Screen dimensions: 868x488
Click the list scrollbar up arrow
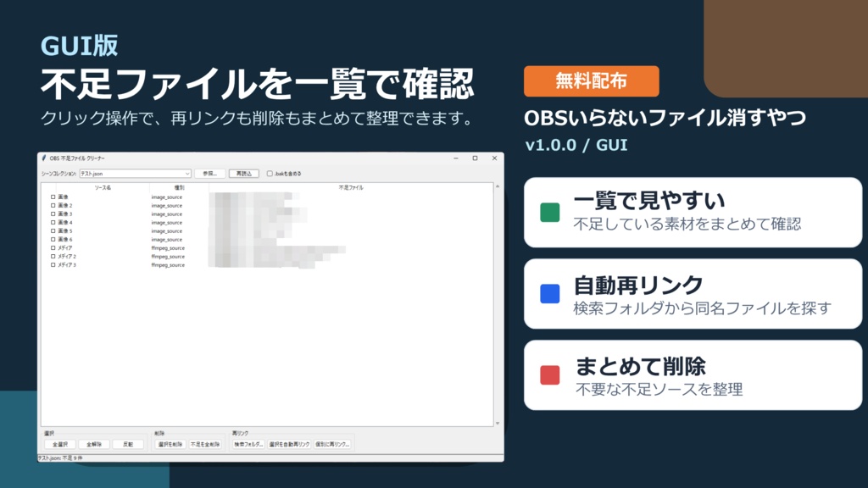pos(497,186)
